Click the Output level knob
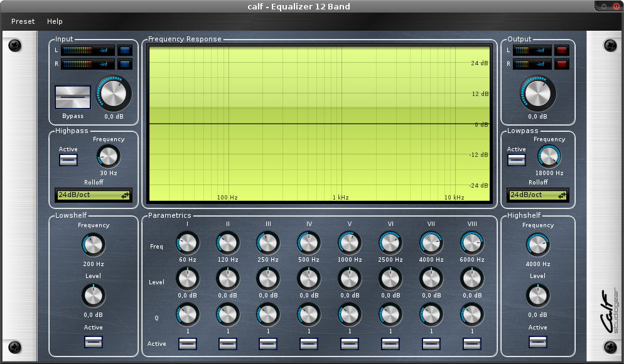 (x=537, y=94)
